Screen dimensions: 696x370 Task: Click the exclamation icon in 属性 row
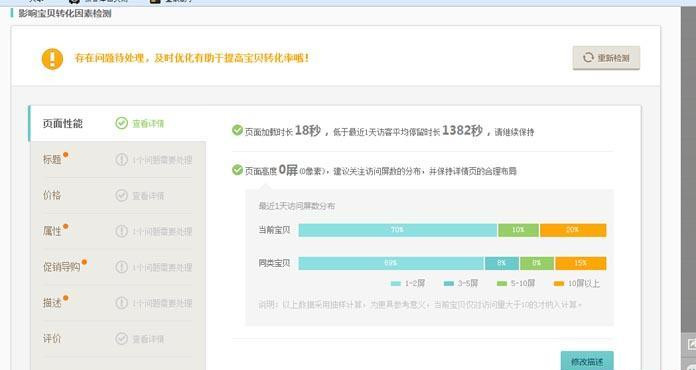click(122, 231)
